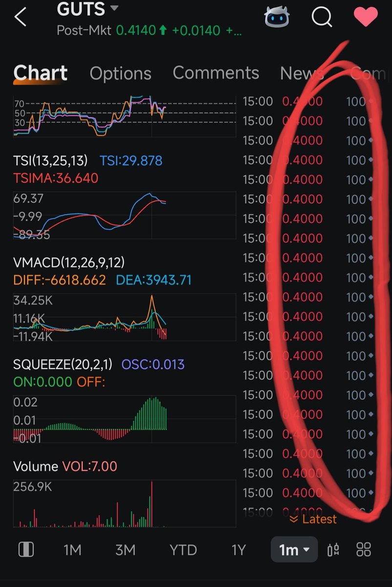This screenshot has width=392, height=587.
Task: Open the candlestick chart settings icon
Action: click(333, 550)
